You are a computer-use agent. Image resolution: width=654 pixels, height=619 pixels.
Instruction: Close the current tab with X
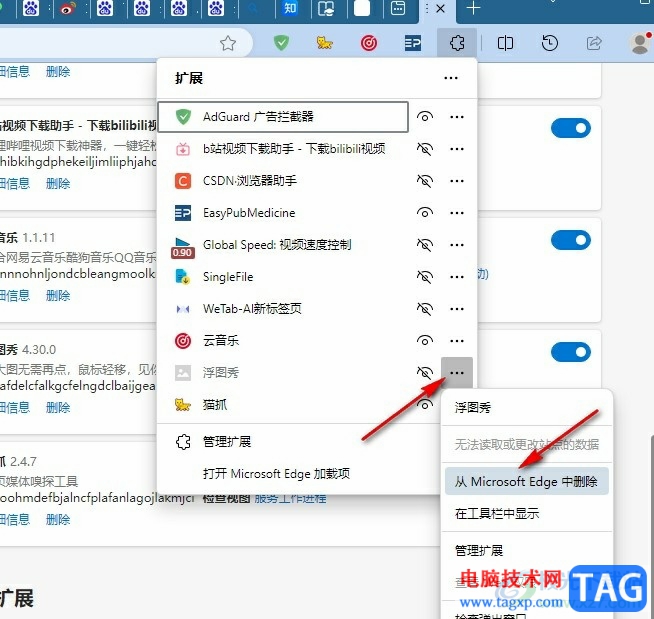(x=440, y=8)
